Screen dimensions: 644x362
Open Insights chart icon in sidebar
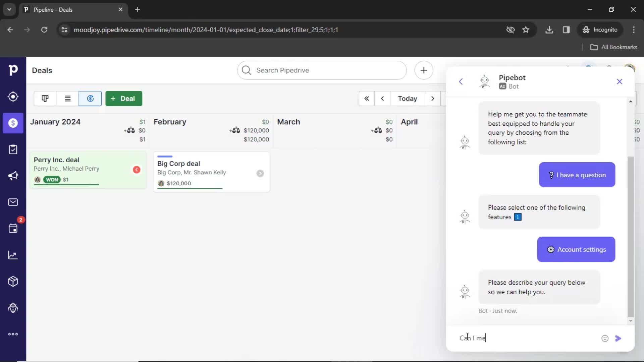pos(13,255)
